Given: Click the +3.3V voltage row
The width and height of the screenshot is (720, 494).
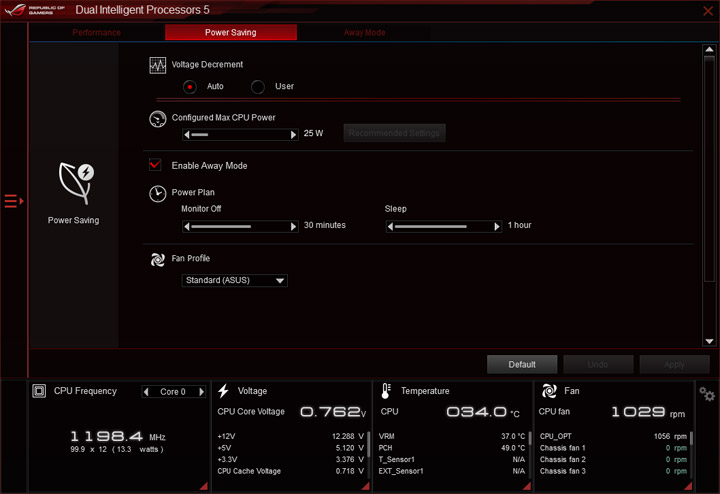Looking at the screenshot, I should 290,460.
